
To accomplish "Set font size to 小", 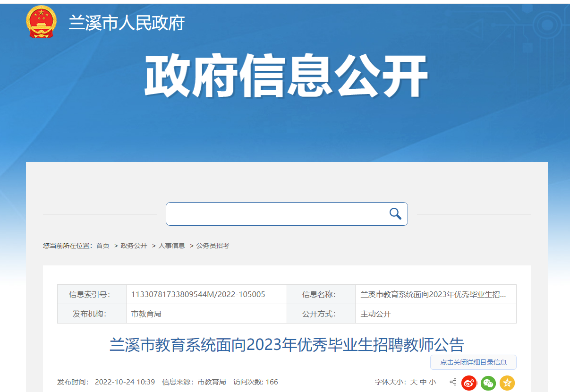I will click(x=433, y=382).
